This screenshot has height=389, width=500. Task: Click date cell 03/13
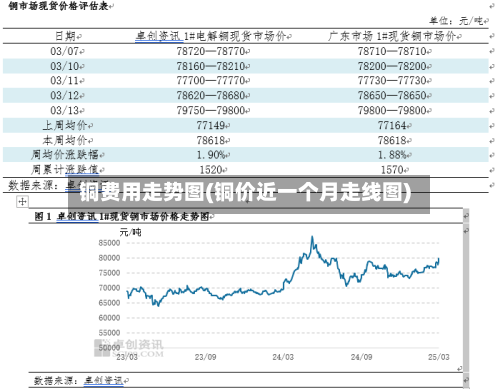click(64, 110)
